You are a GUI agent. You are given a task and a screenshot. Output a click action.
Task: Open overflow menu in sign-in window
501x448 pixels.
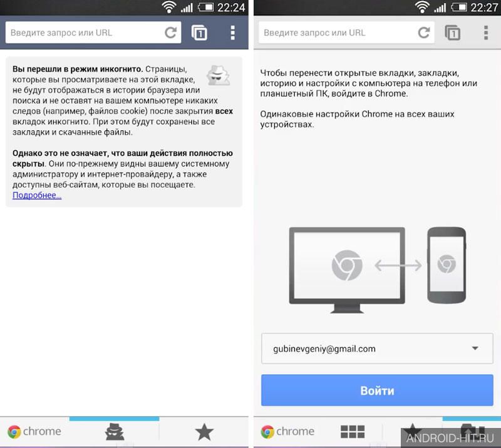tap(486, 33)
